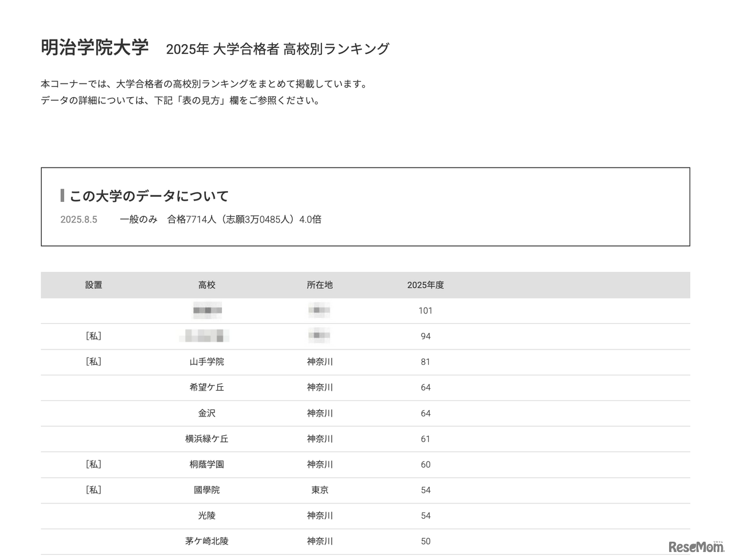Click the 2025年度 column header
The width and height of the screenshot is (732, 560).
425,285
